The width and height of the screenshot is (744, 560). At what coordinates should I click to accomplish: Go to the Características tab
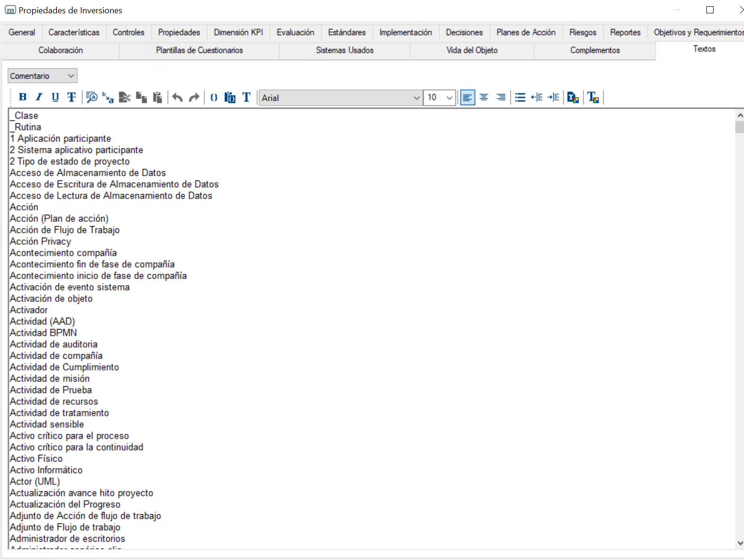pos(74,32)
